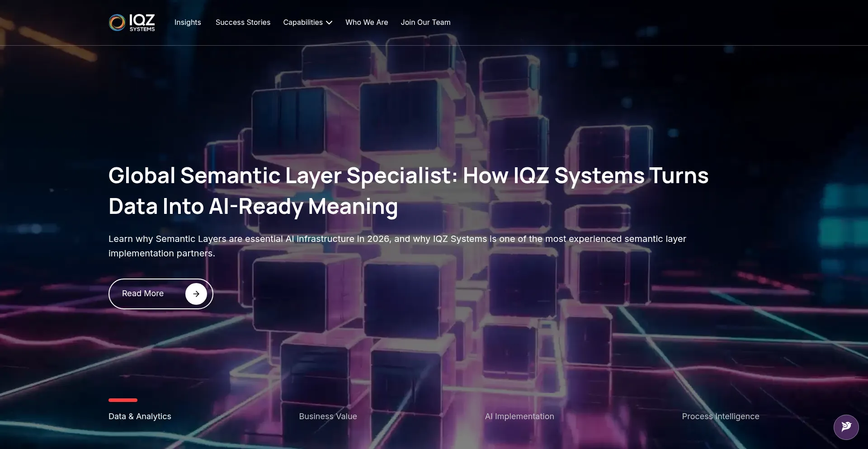Click the Semantic Layers description paragraph

[397, 246]
